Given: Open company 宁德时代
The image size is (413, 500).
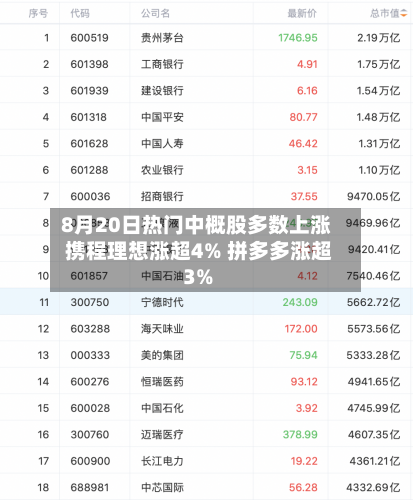Looking at the screenshot, I should (x=162, y=302).
